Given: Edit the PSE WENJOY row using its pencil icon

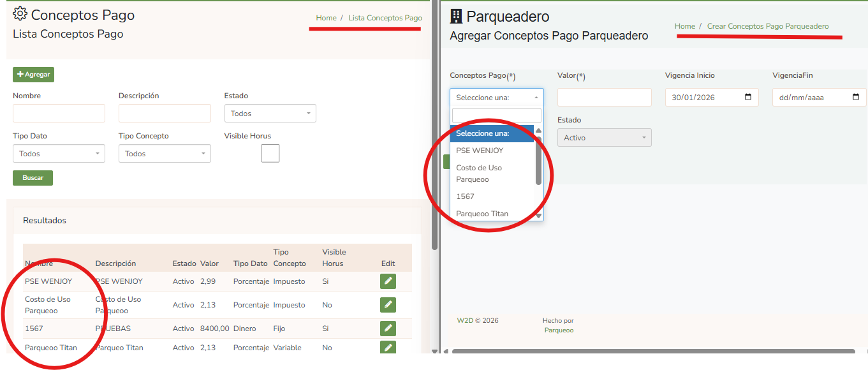Looking at the screenshot, I should (x=388, y=281).
